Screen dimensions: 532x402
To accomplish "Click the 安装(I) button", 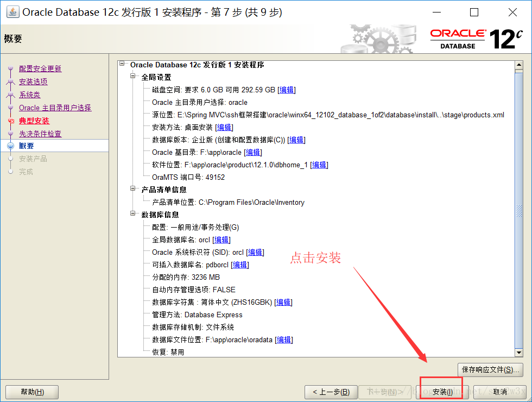I will (x=442, y=392).
